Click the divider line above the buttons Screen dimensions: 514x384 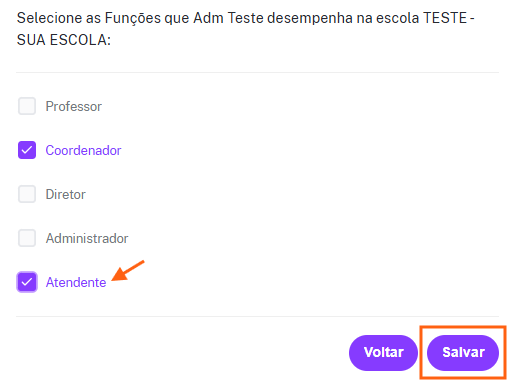coord(257,316)
